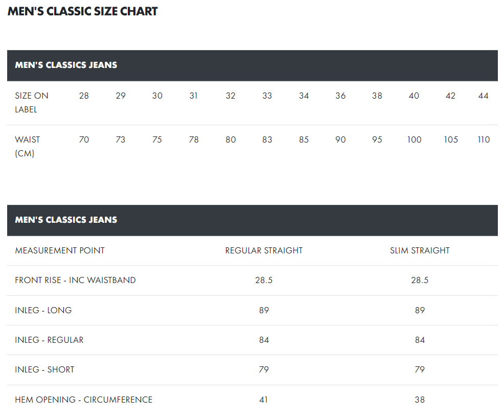
Task: Select size 44 in the size label row
Action: pyautogui.click(x=483, y=96)
